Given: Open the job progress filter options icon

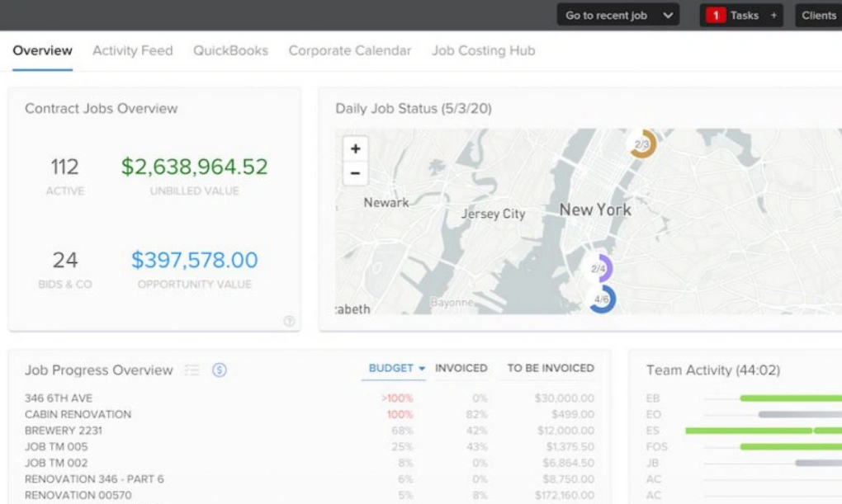Looking at the screenshot, I should (192, 370).
